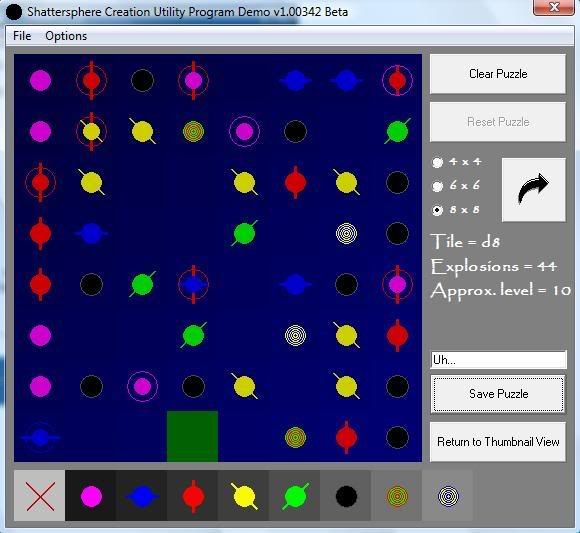Pick the olive concentric-ring target in palette
Viewport: 580px width, 533px height.
(x=397, y=496)
